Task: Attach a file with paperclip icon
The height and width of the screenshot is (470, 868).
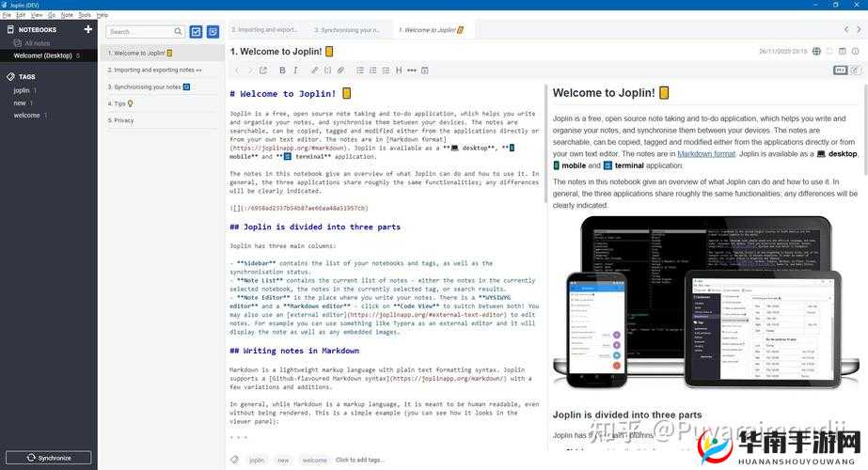Action: (x=341, y=70)
